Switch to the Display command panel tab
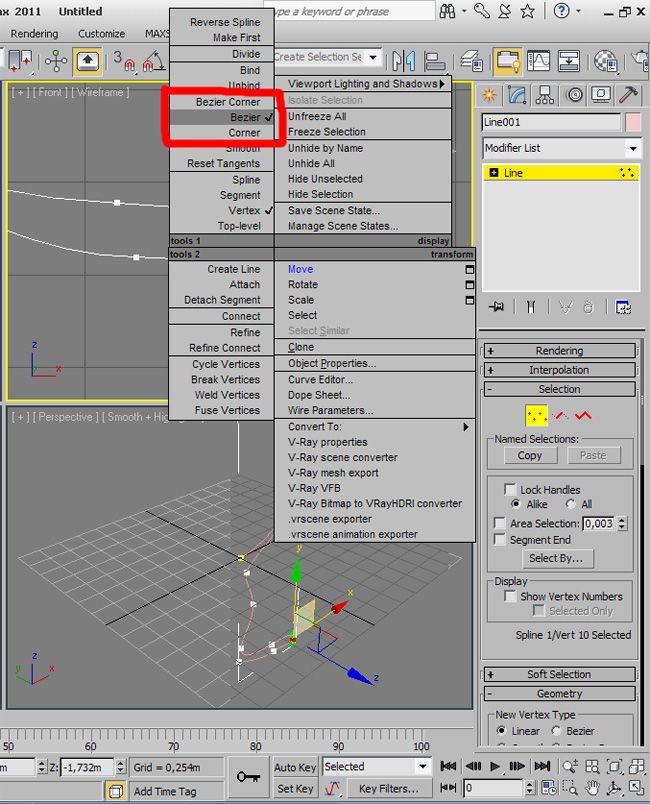The width and height of the screenshot is (650, 804). (x=601, y=95)
